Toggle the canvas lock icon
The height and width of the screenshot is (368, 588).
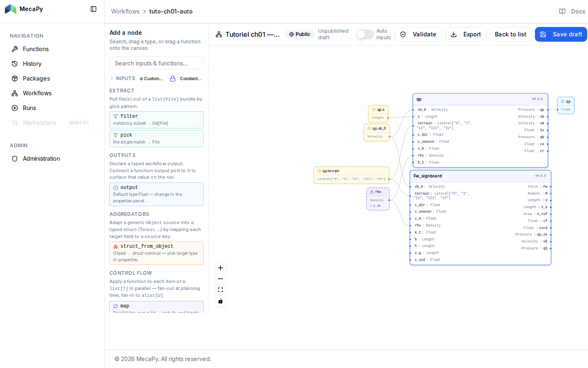tap(220, 301)
